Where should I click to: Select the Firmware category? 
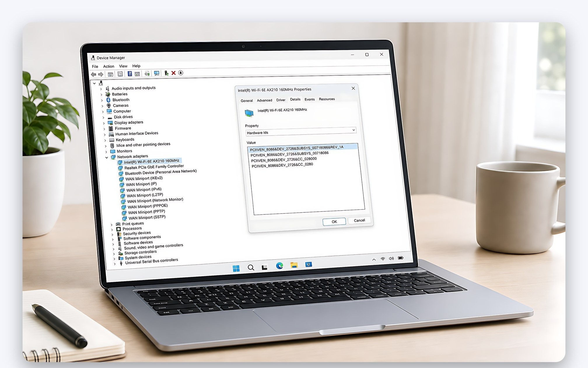[123, 128]
